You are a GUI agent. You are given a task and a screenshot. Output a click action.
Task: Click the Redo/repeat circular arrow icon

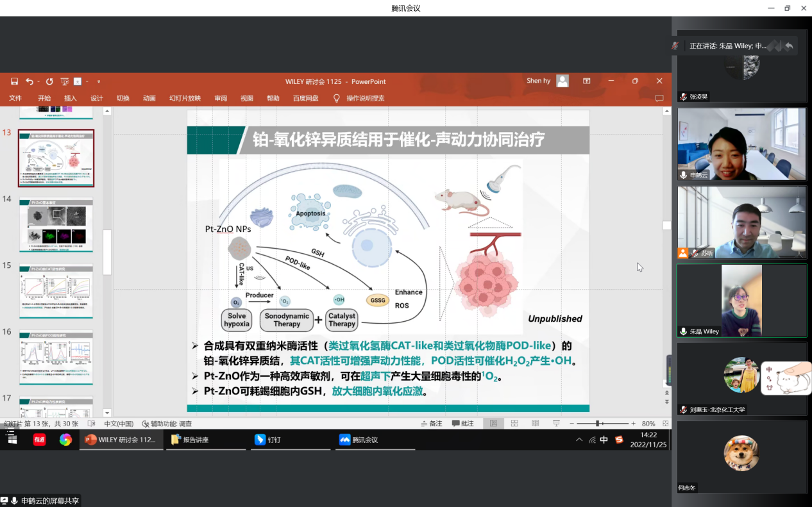pyautogui.click(x=49, y=81)
